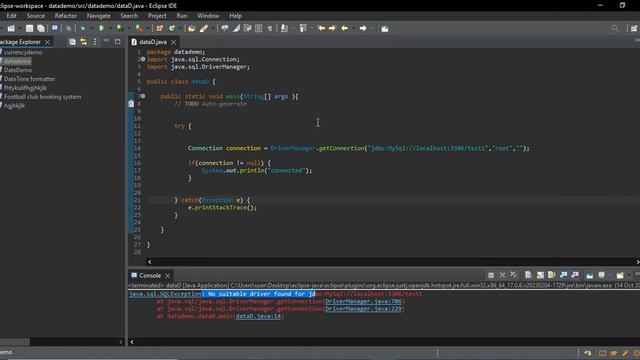Viewport: 640px width, 360px height.
Task: Click the New Java Package icon
Action: coord(160,28)
